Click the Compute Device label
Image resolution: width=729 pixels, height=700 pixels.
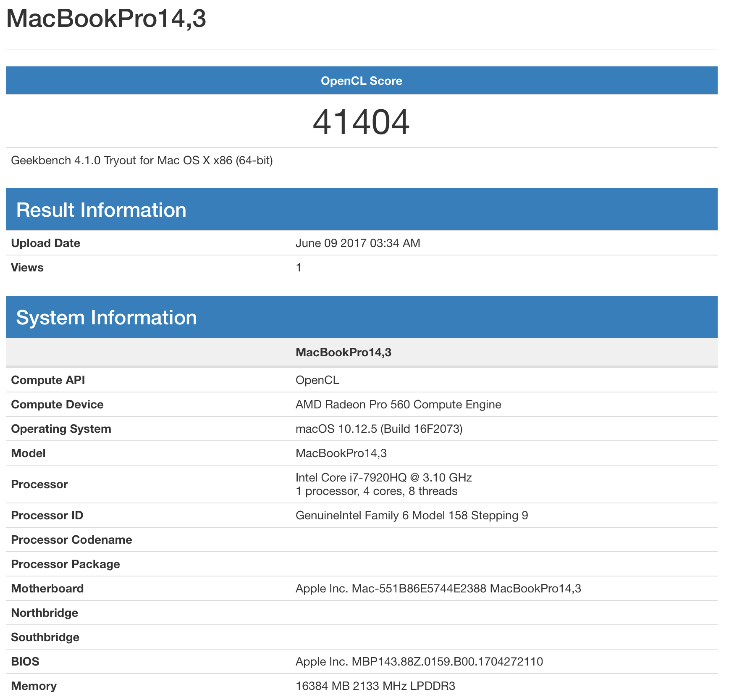click(x=57, y=405)
